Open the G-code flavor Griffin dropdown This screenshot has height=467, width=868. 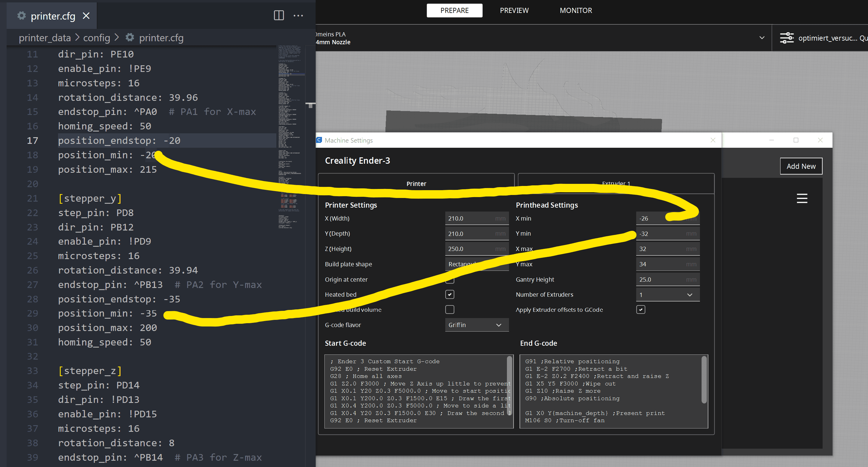(x=477, y=325)
